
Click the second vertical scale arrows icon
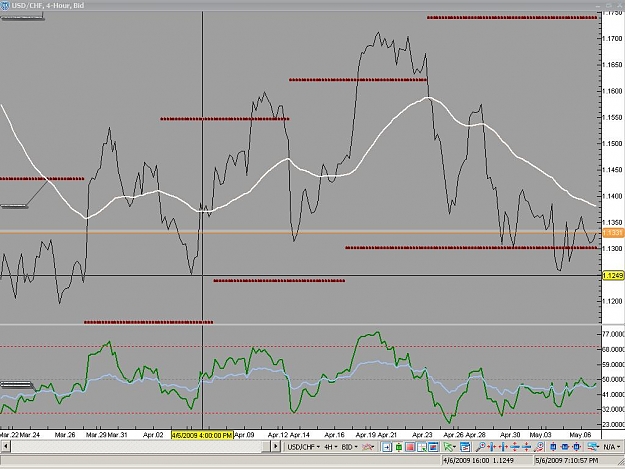click(x=527, y=447)
